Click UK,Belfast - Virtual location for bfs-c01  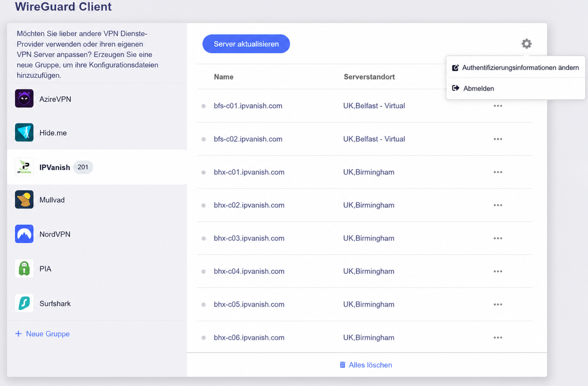tap(374, 106)
